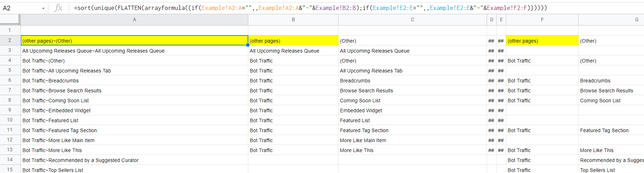Select 'Coming Soon List' in column G

[611, 100]
